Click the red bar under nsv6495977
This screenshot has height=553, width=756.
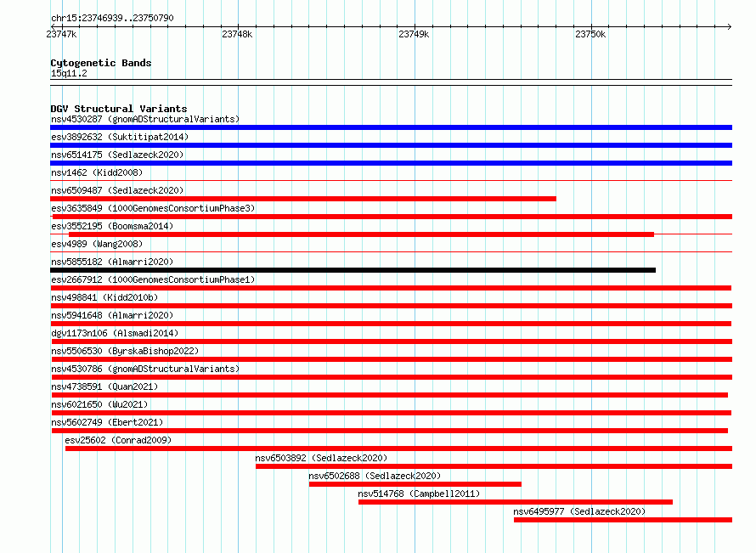[x=623, y=520]
